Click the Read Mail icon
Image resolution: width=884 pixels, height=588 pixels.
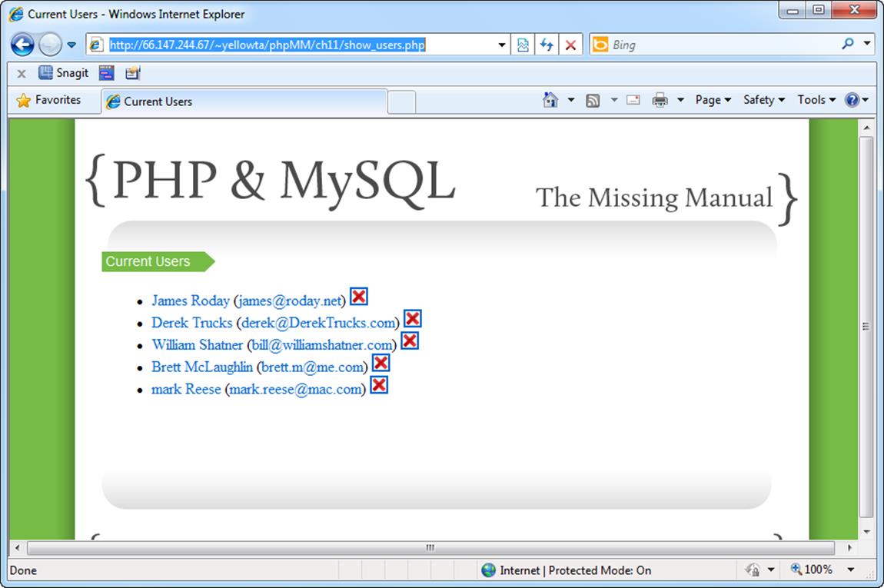633,100
